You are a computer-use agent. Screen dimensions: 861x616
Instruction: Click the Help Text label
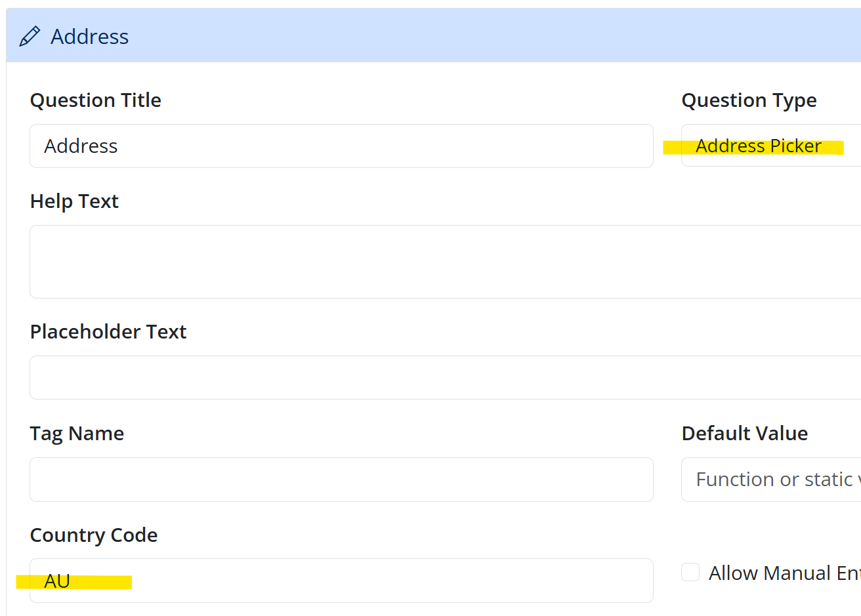74,201
